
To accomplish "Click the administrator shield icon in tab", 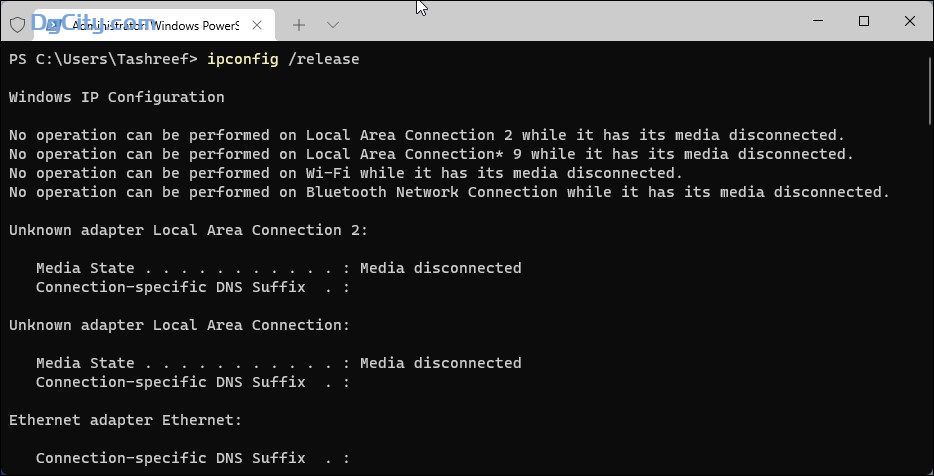I will (x=18, y=25).
